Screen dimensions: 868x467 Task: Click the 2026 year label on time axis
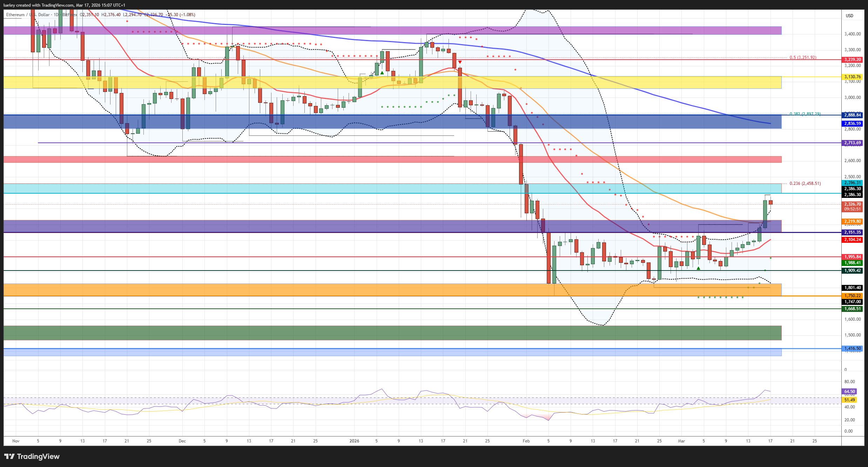[x=354, y=441]
